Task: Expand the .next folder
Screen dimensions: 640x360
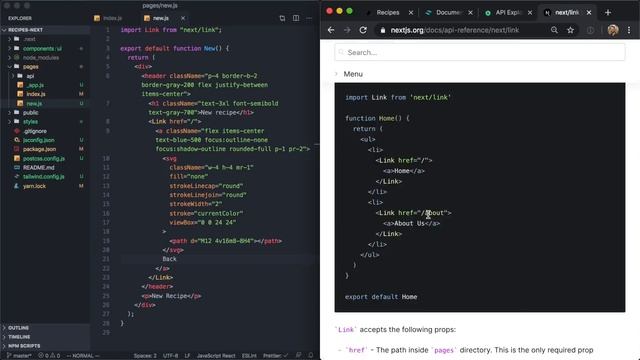Action: [29, 39]
